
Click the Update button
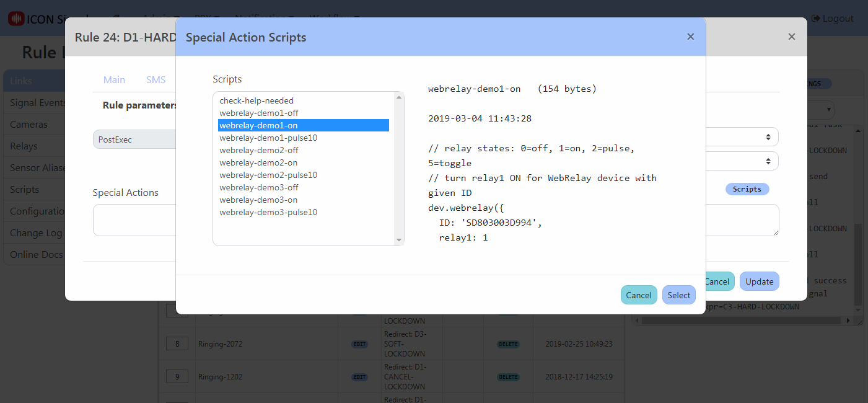pos(759,281)
